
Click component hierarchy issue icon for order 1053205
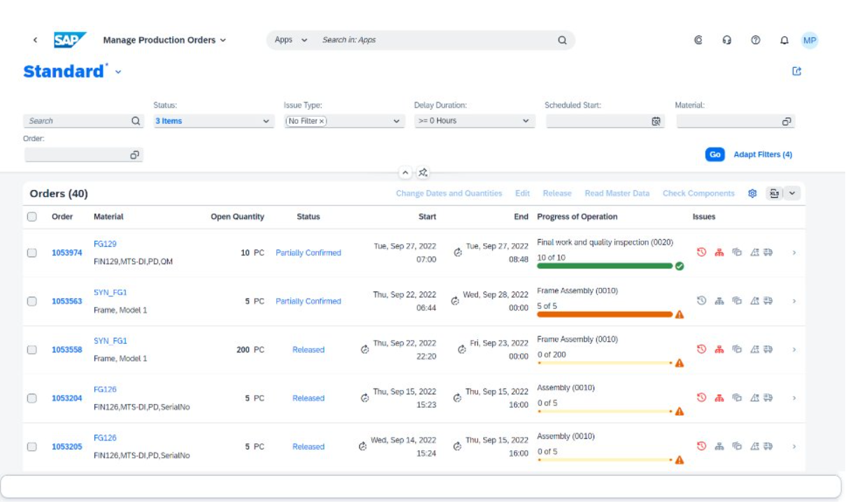[x=719, y=446]
